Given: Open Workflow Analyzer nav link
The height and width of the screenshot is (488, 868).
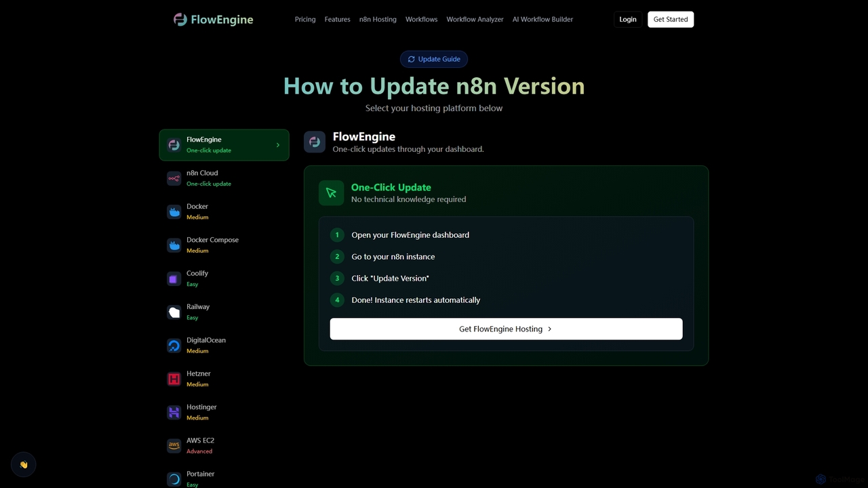Looking at the screenshot, I should click(x=475, y=20).
